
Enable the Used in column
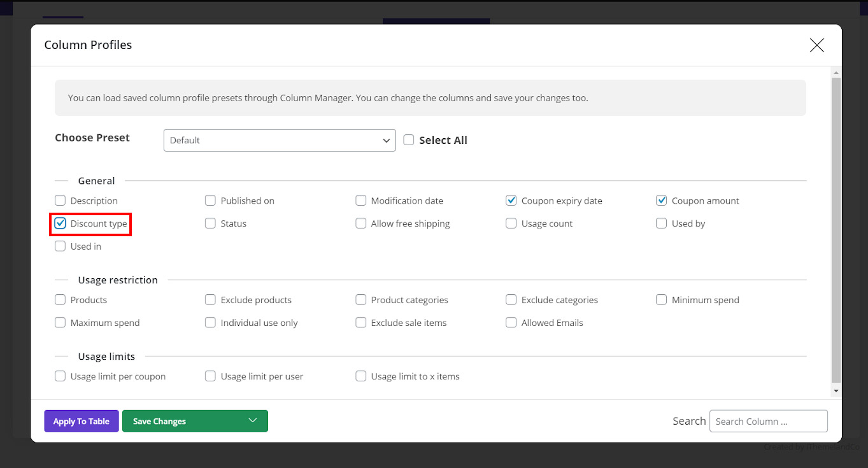coord(60,246)
